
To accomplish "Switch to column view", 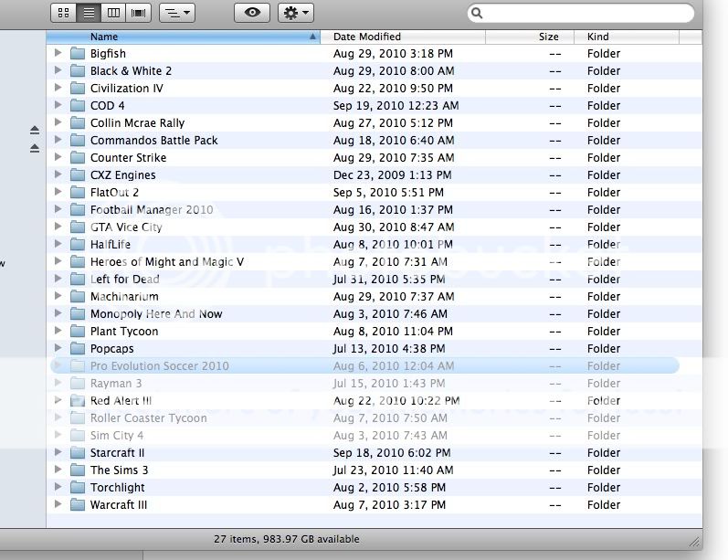I will point(113,13).
